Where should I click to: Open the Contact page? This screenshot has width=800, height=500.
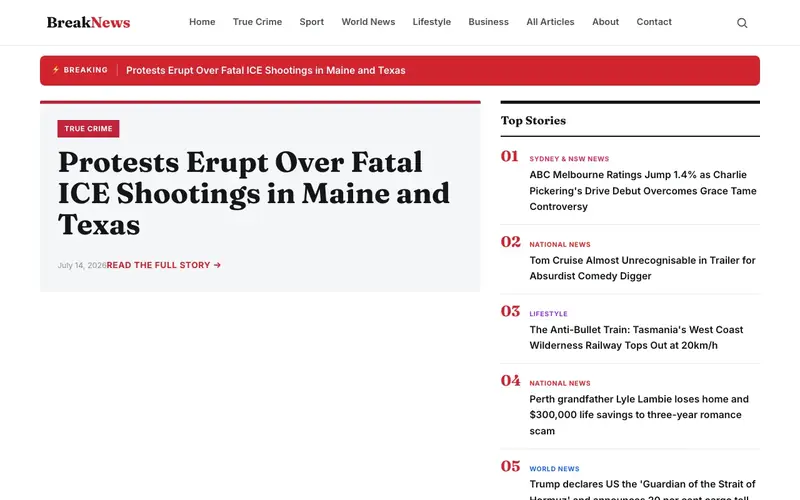coord(654,22)
